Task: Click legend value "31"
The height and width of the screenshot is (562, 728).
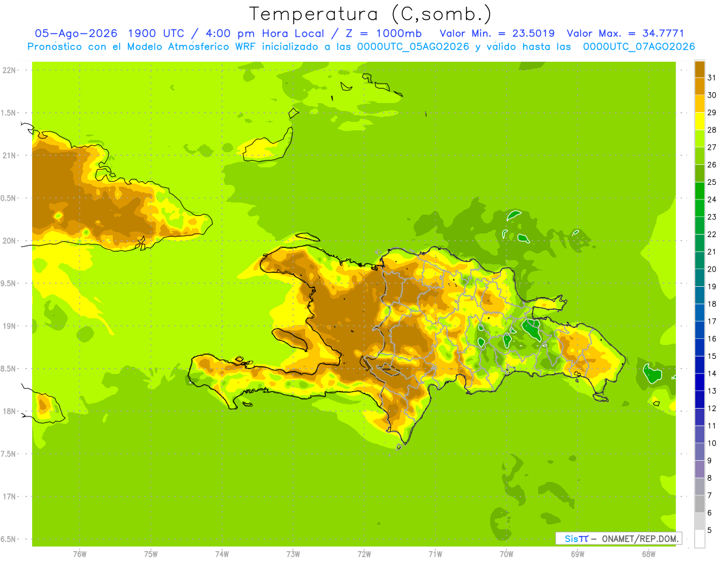Action: [712, 78]
